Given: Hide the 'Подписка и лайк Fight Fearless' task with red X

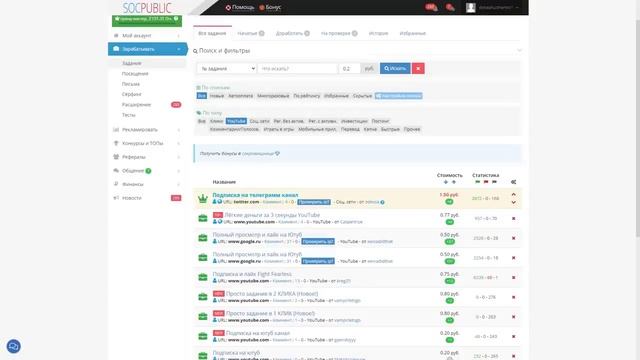Looking at the screenshot, I should point(513,277).
